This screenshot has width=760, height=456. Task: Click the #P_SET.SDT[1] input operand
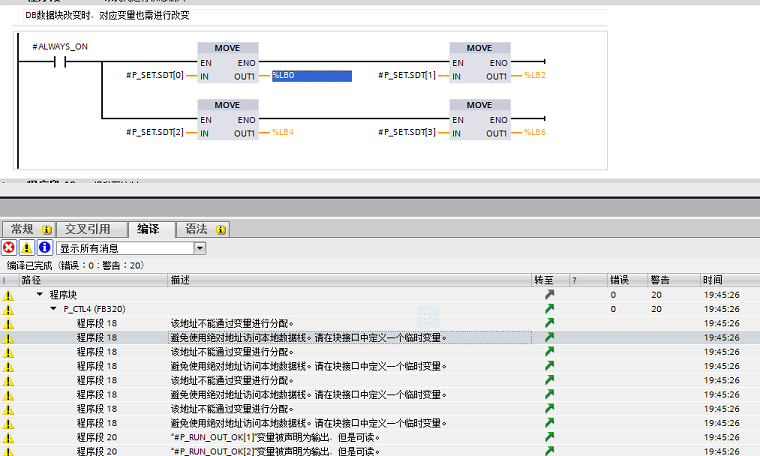click(407, 75)
